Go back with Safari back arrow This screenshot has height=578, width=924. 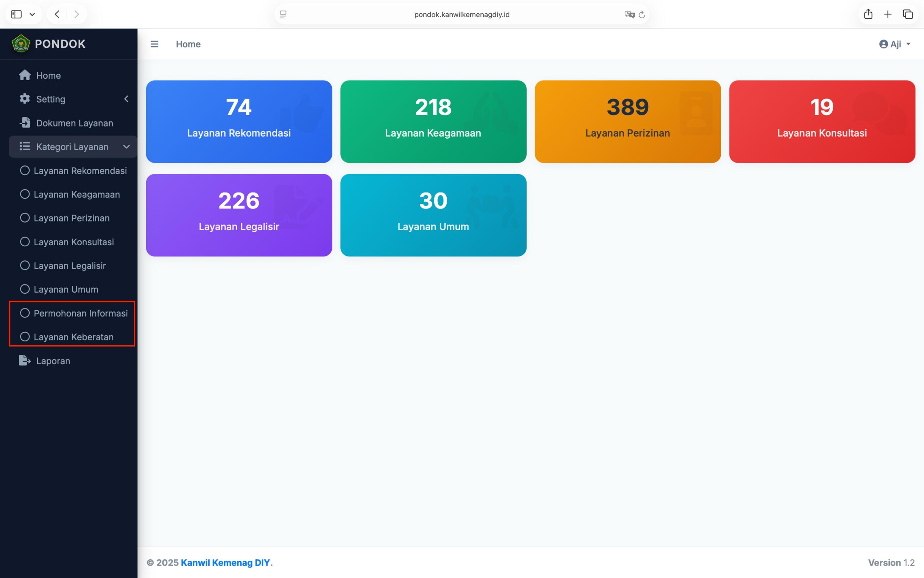57,14
